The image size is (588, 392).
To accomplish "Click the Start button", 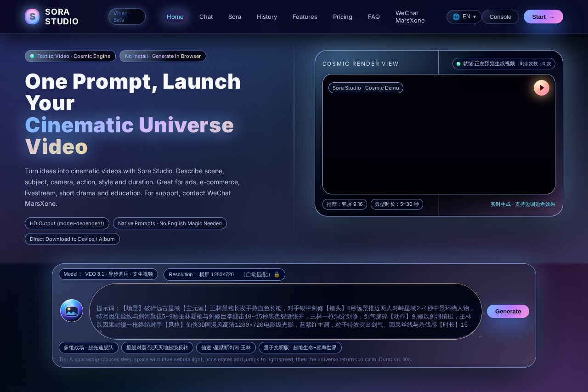I will (x=543, y=17).
